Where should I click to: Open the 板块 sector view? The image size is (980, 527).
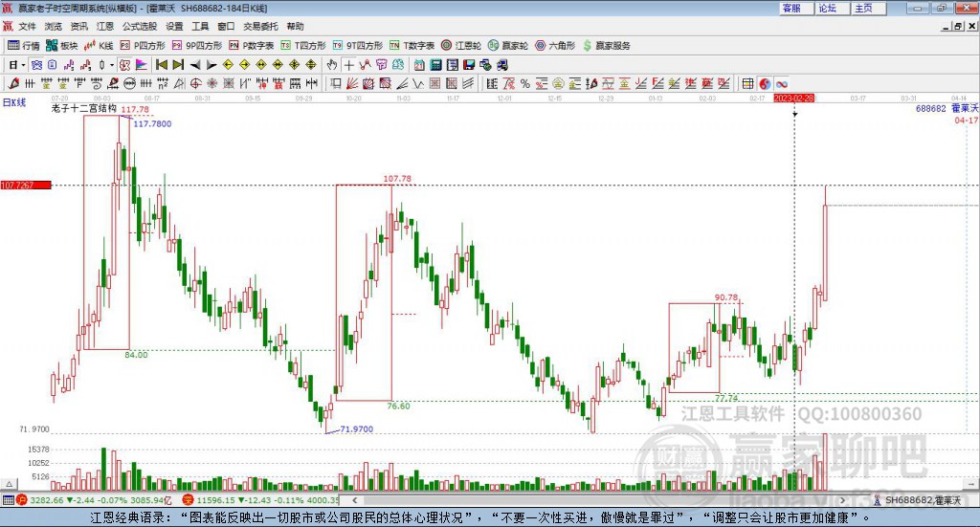pyautogui.click(x=61, y=46)
